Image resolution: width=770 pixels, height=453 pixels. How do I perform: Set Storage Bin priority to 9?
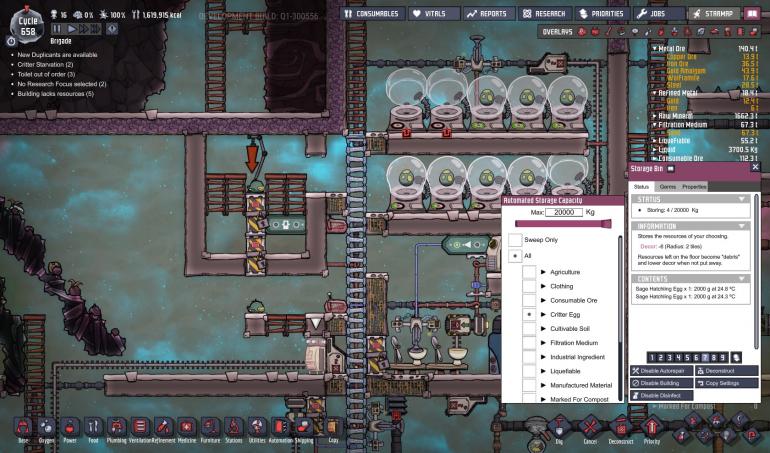(722, 358)
